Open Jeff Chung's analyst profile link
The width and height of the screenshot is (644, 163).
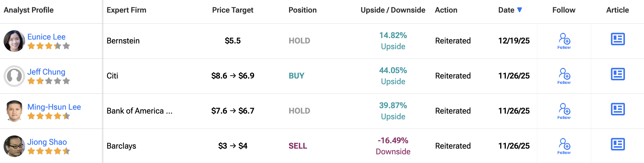[x=46, y=72]
